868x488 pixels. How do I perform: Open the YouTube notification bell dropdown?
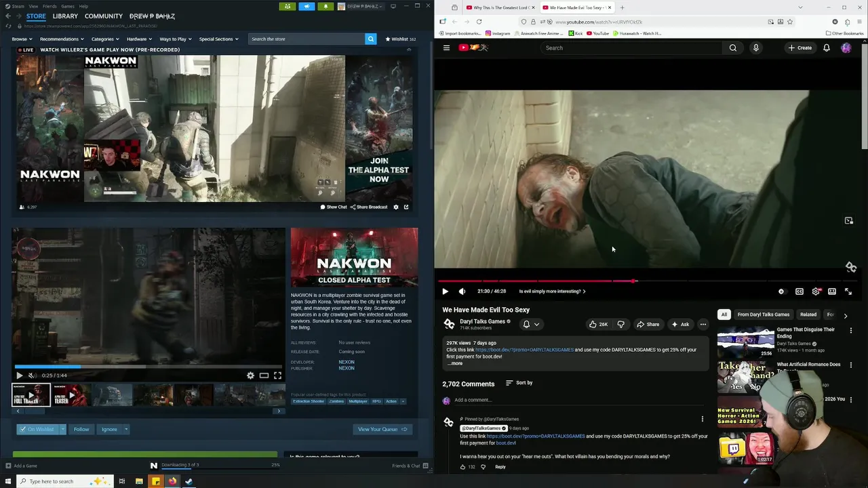click(x=531, y=325)
